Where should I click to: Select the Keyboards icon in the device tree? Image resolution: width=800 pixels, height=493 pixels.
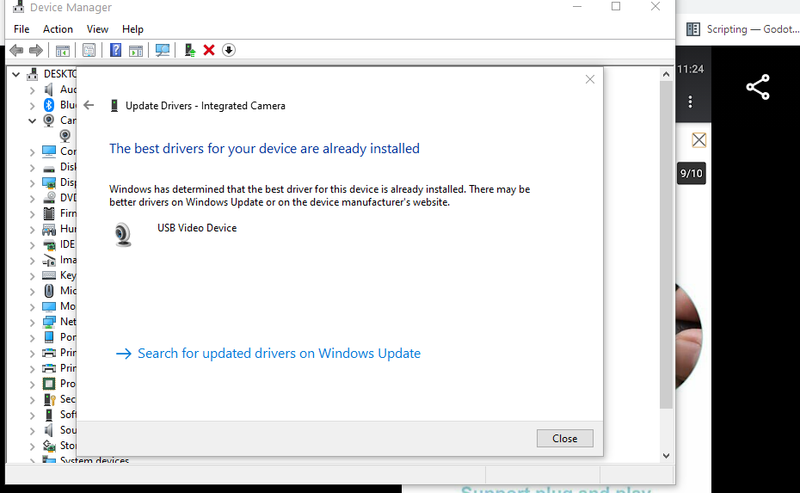pos(49,275)
